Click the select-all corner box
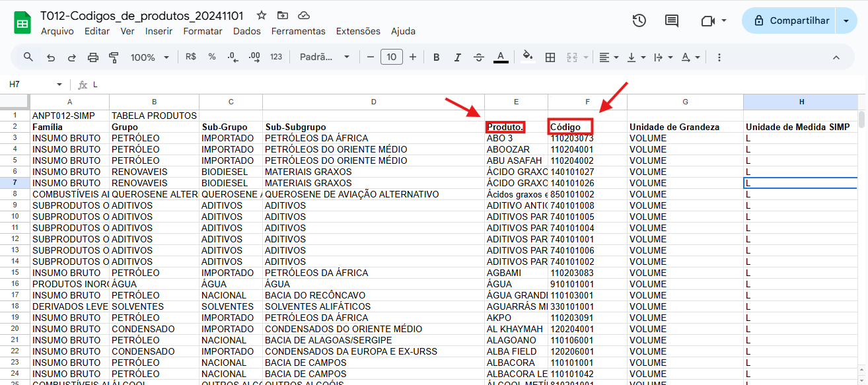 click(x=15, y=102)
